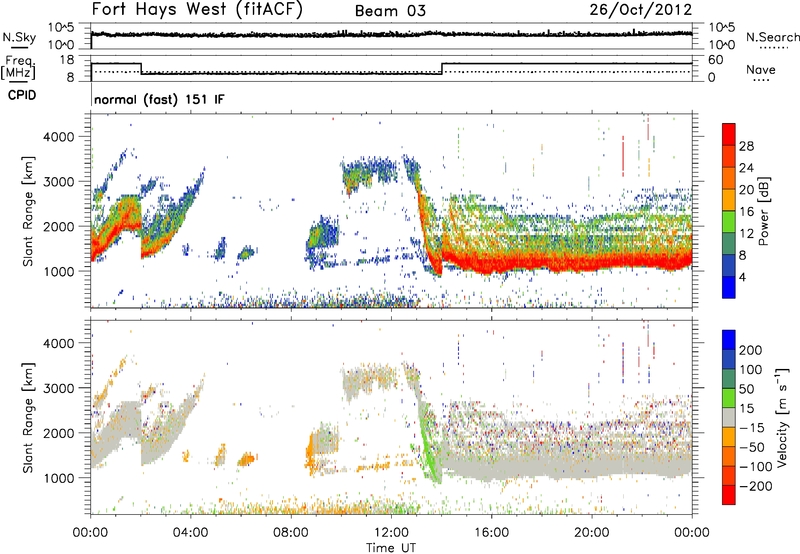Click the 'CPID' label
800x554 pixels.
click(22, 95)
